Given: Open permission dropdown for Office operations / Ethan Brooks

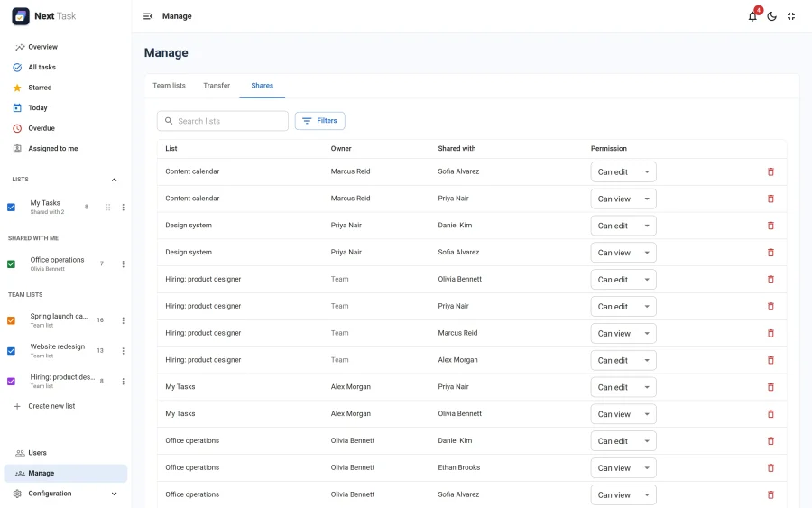Looking at the screenshot, I should click(x=623, y=468).
